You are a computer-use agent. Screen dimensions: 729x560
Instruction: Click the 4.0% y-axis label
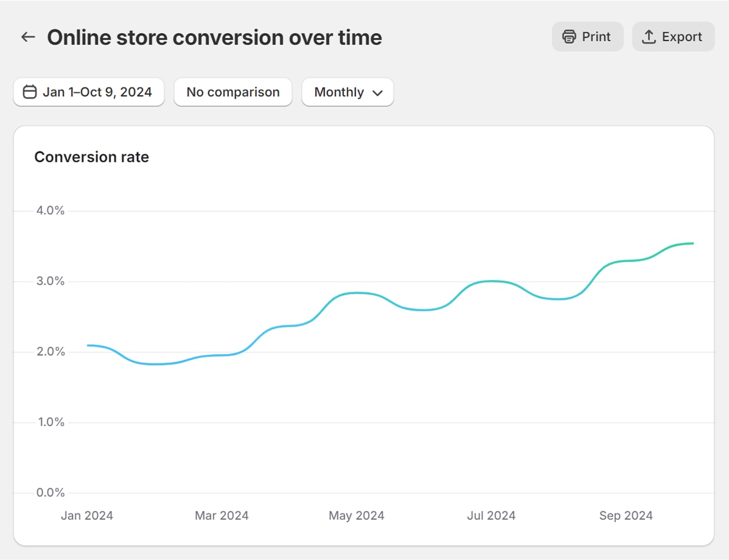coord(49,210)
